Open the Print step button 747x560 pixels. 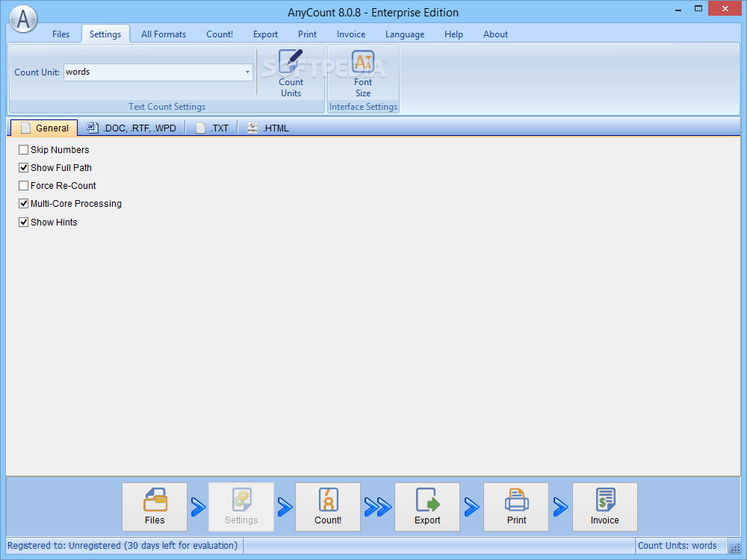coord(516,507)
